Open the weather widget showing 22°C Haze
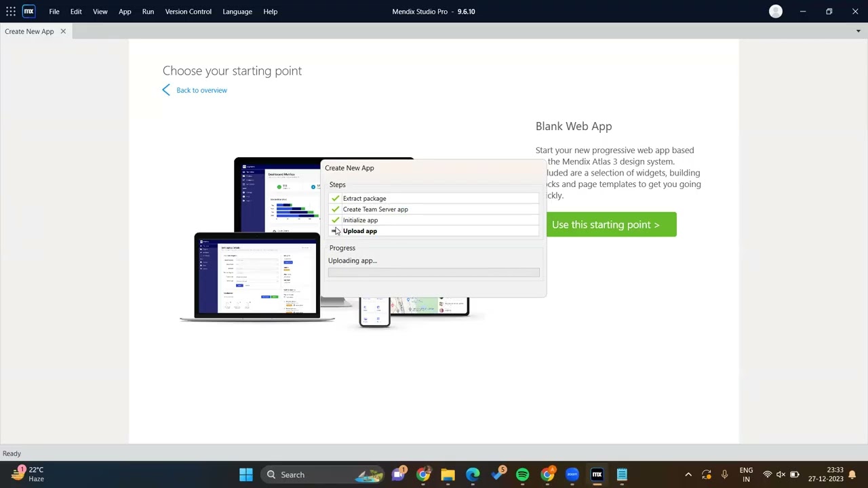Screen dimensions: 868x488 click(x=26, y=474)
